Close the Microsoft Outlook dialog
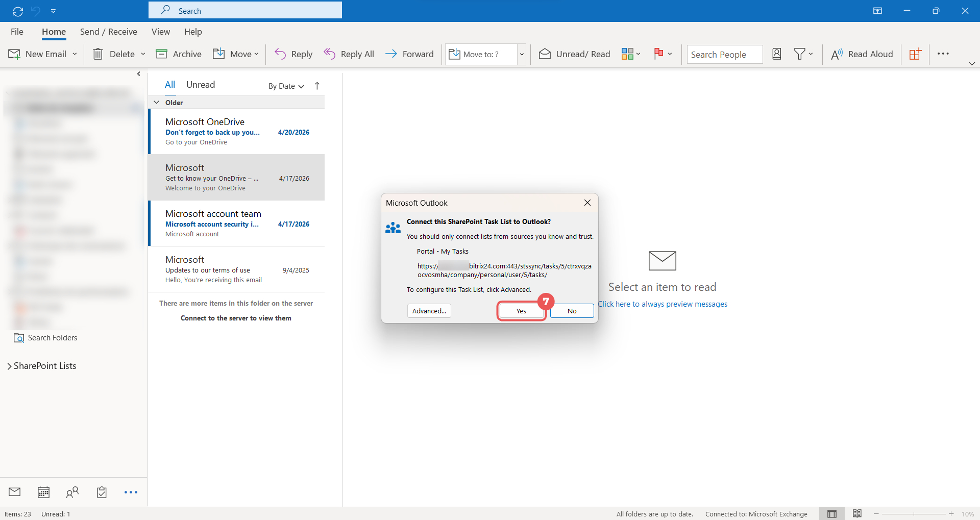This screenshot has width=980, height=520. pos(587,203)
